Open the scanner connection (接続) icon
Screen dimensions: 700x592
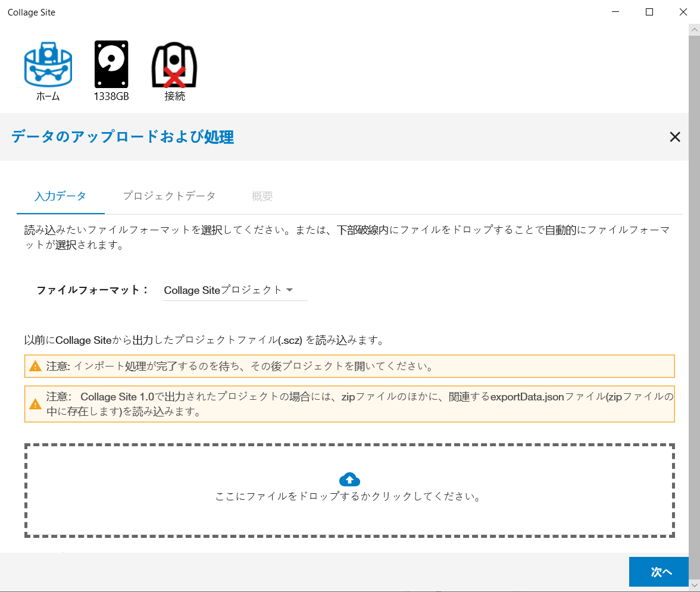click(x=174, y=65)
